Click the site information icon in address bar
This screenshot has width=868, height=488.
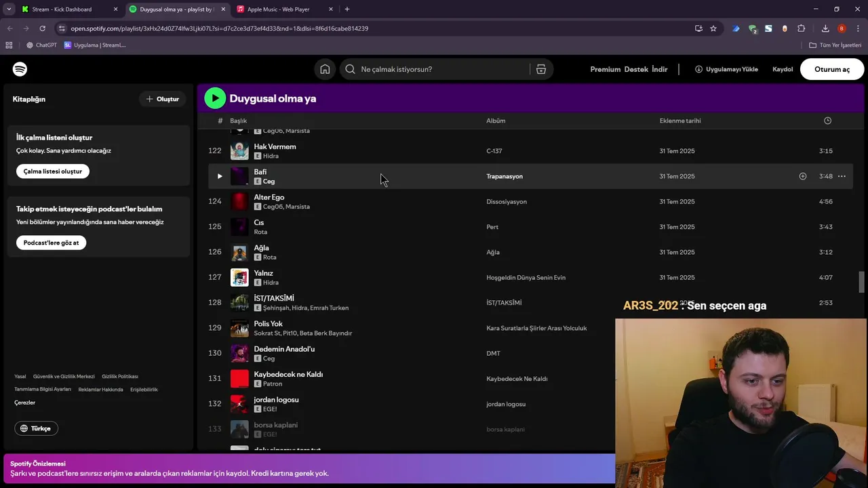point(62,28)
